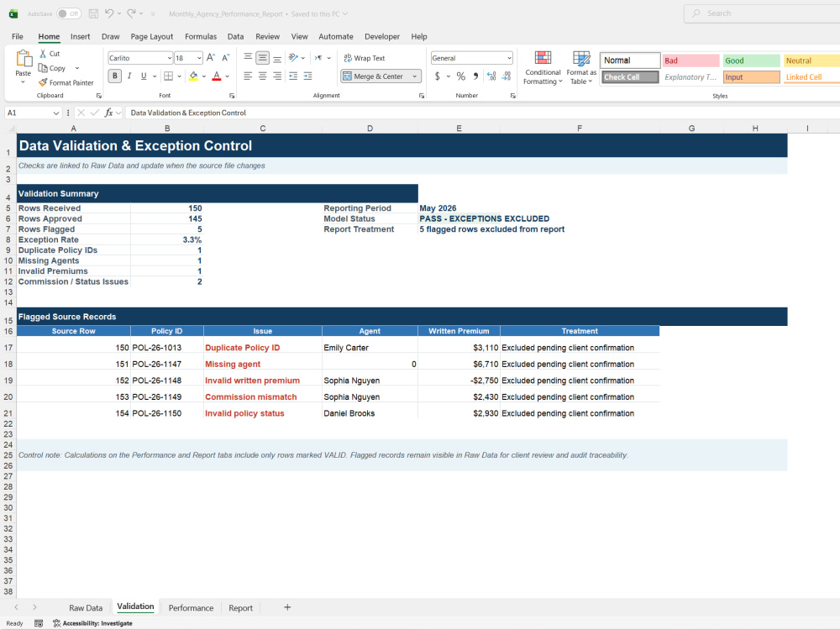
Task: Click into the formula bar text
Action: tap(188, 113)
